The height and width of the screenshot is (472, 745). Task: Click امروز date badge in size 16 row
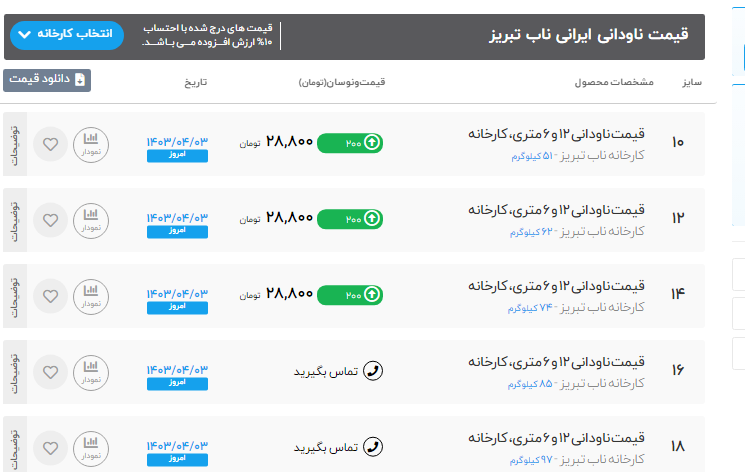point(177,383)
